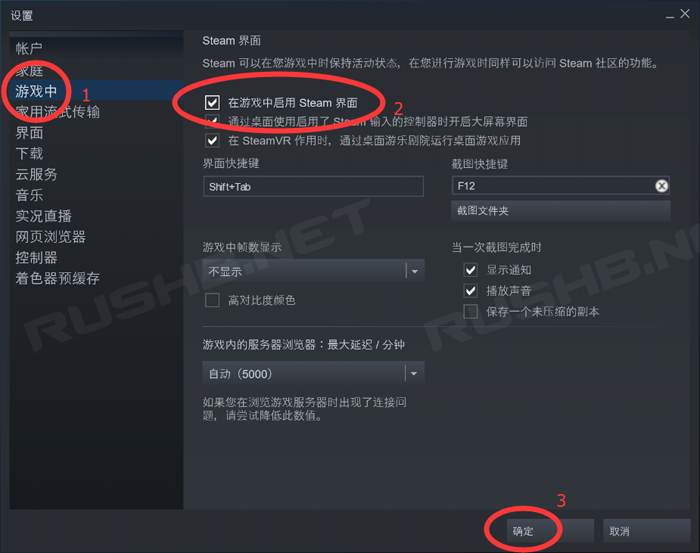The image size is (700, 553).
Task: Click the 取消 button
Action: coord(646,531)
